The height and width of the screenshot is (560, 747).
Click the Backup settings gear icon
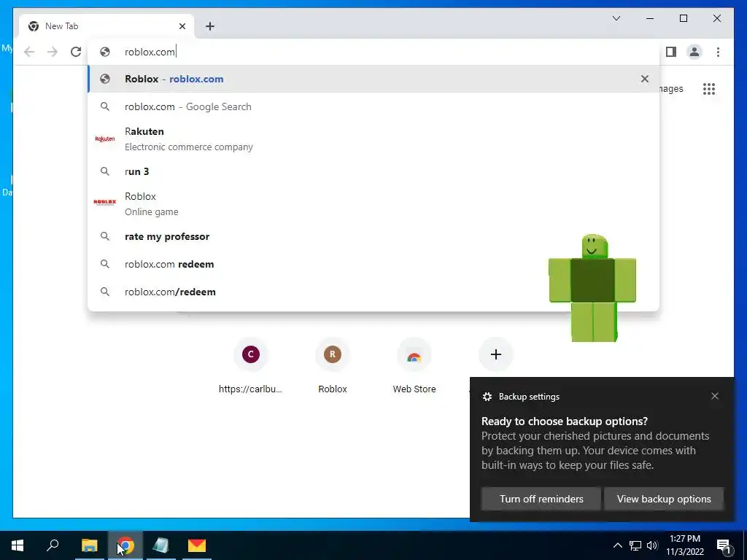[x=487, y=397]
